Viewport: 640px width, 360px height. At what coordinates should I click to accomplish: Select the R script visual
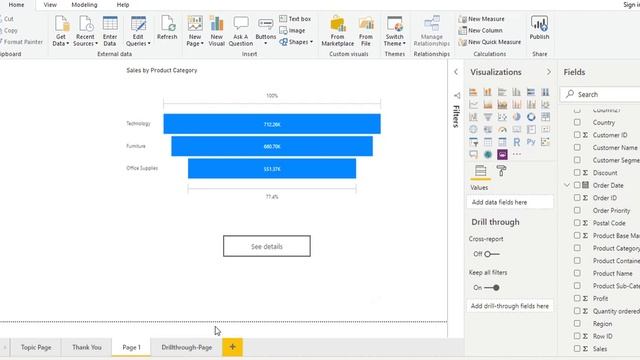(x=516, y=142)
